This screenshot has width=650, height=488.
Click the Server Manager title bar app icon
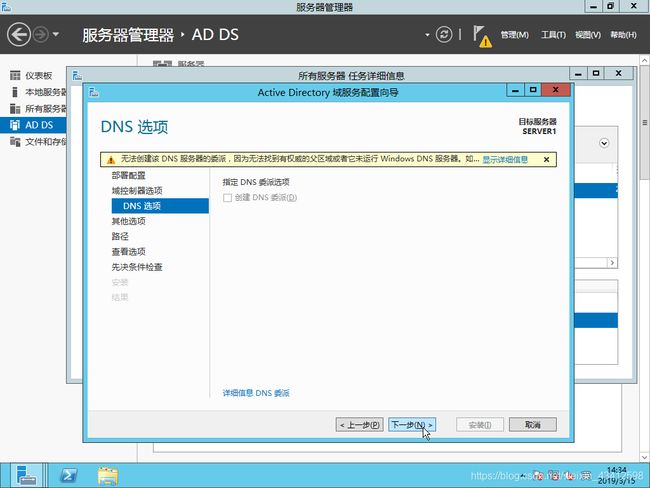(6, 6)
